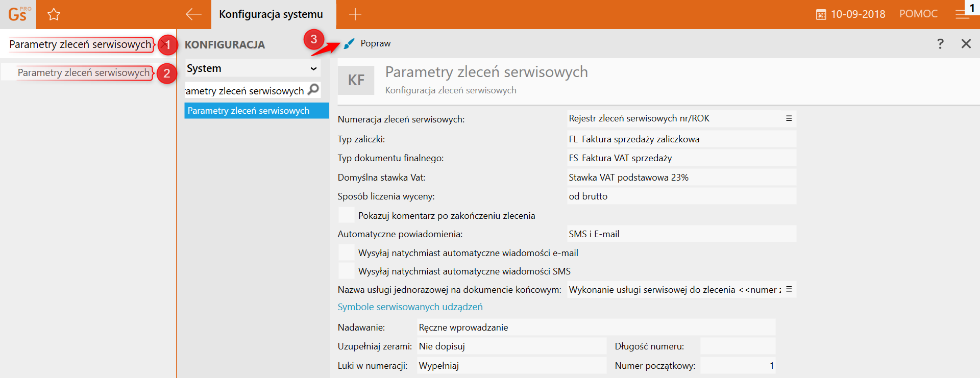The width and height of the screenshot is (980, 378).
Task: Click the search magnifier icon
Action: [314, 90]
